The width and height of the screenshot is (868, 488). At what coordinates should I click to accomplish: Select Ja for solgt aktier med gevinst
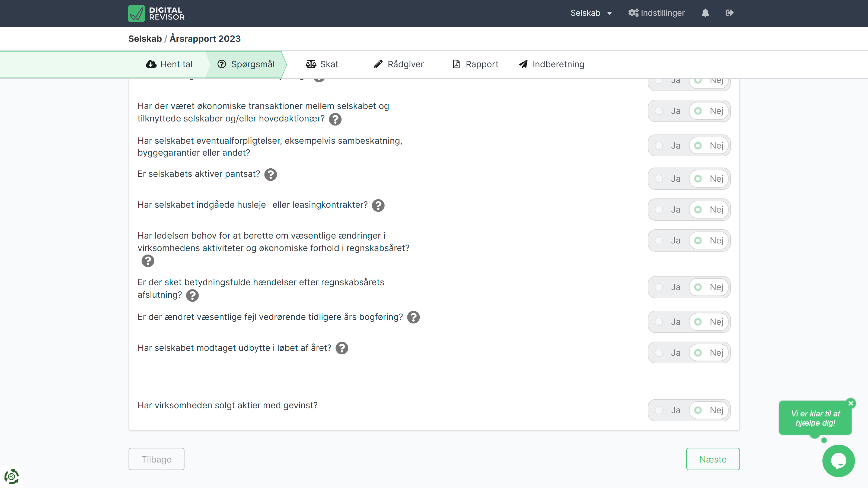pyautogui.click(x=669, y=410)
